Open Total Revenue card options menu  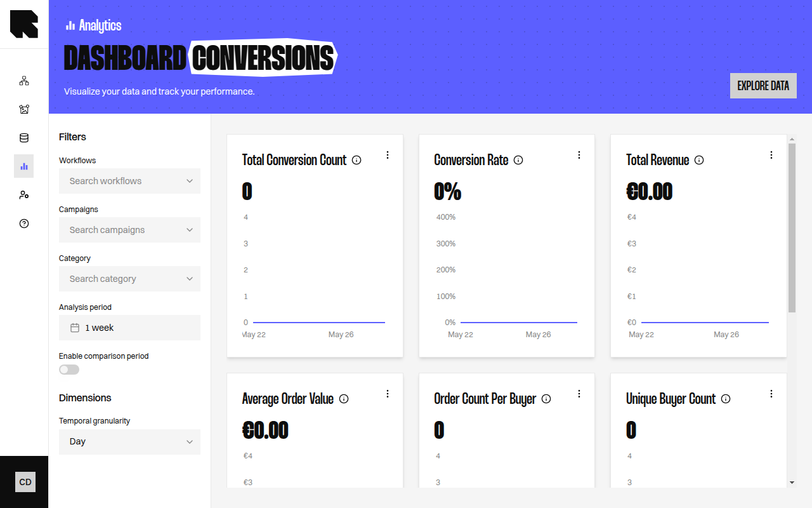(771, 155)
